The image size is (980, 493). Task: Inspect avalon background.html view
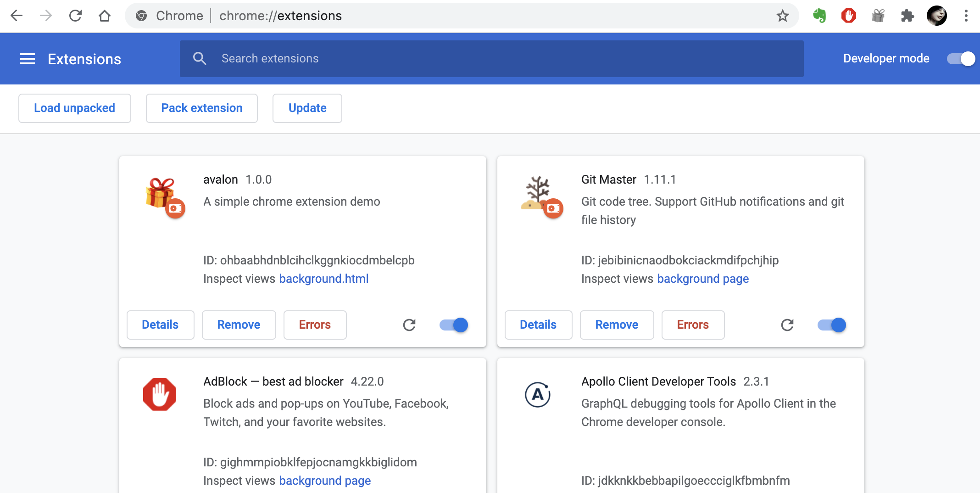[324, 279]
